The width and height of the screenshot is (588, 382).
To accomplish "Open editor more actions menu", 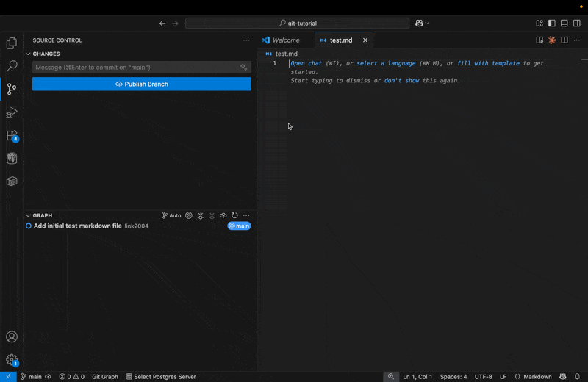I will (577, 40).
